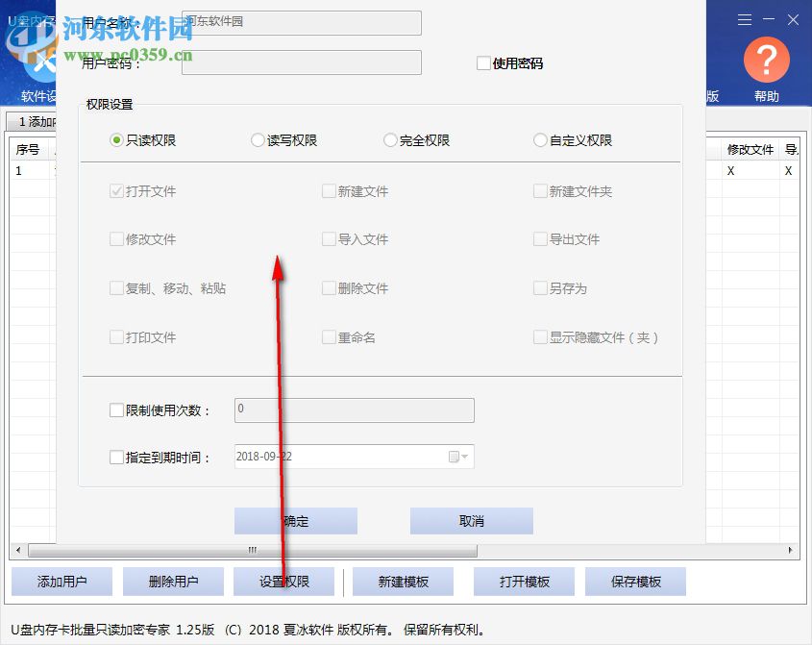The width and height of the screenshot is (812, 645).
Task: Click the 保存模板 button
Action: tap(635, 581)
